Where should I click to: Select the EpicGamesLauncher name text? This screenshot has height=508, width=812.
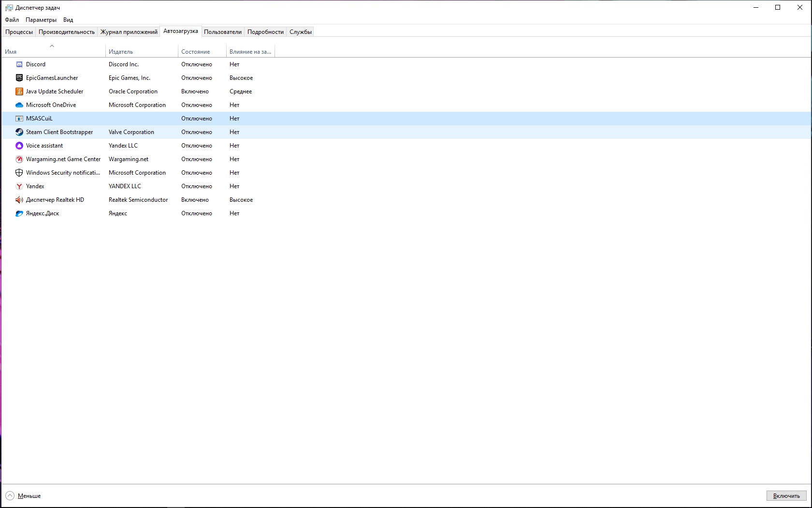(52, 78)
